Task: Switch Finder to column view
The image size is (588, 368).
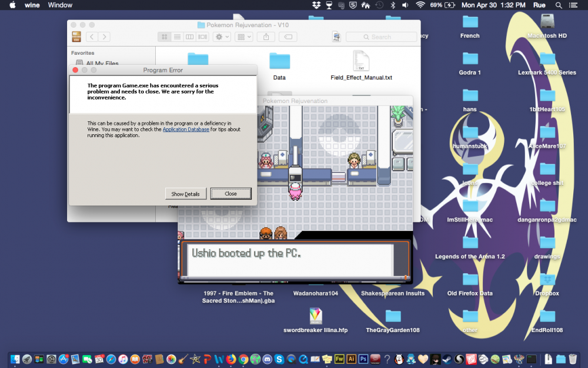Action: tap(190, 37)
